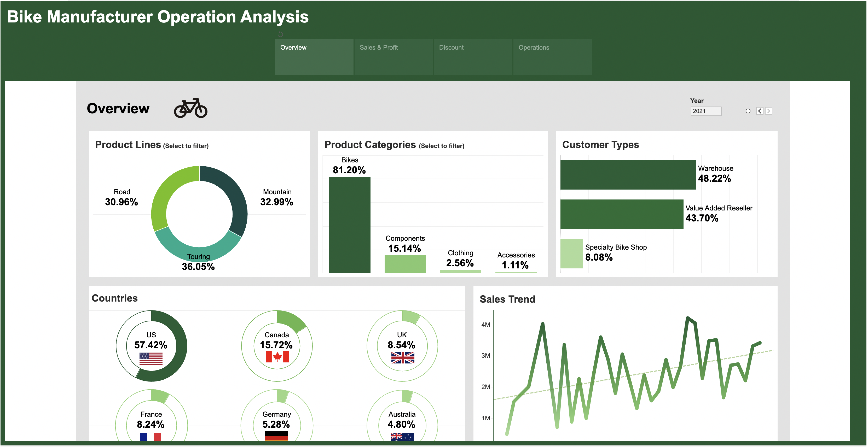Click the "8.54%" UK share value
The width and height of the screenshot is (868, 447).
[x=401, y=345]
